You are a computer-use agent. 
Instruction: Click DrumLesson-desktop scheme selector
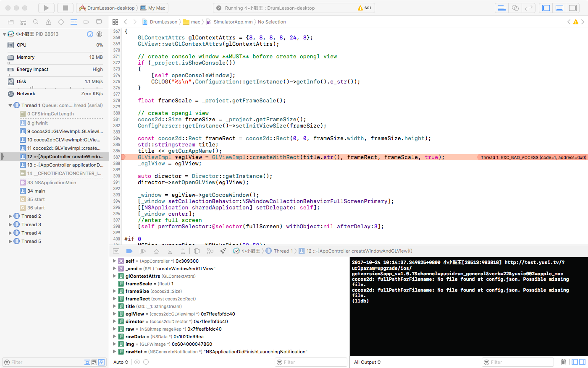[x=107, y=8]
